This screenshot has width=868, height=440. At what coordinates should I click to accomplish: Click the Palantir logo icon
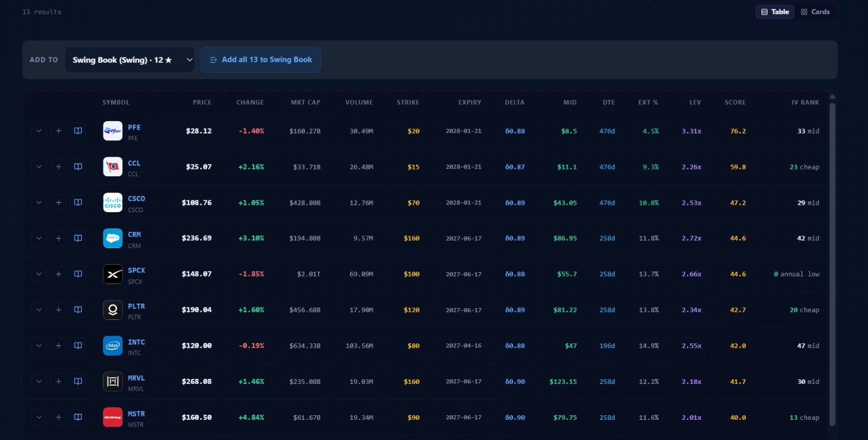[x=113, y=310]
